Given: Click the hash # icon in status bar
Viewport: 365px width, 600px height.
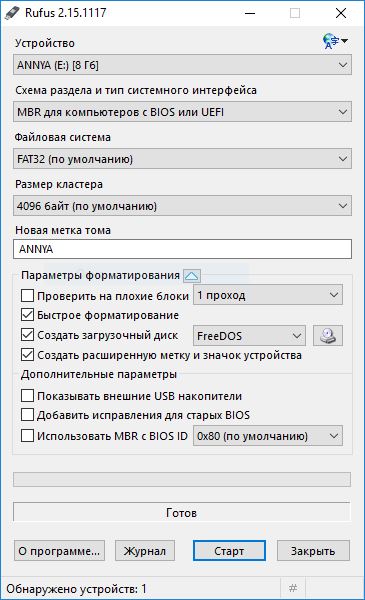Looking at the screenshot, I should pyautogui.click(x=293, y=588).
